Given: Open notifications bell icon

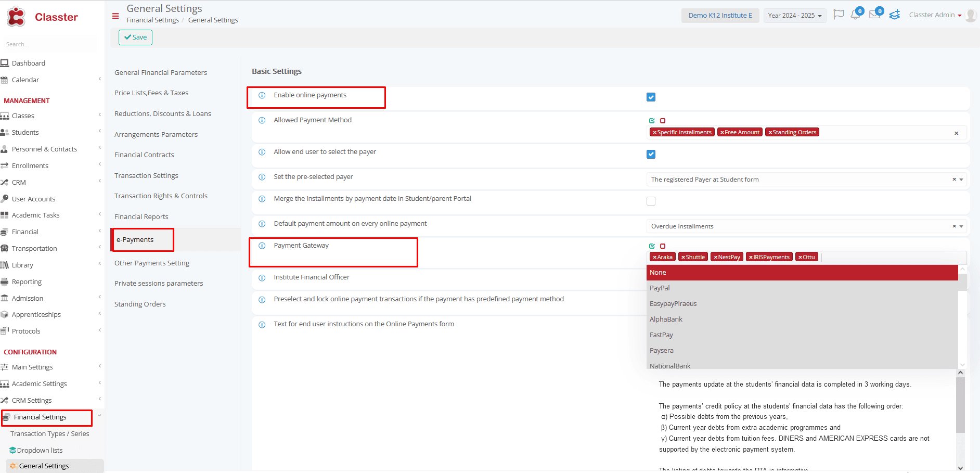Looking at the screenshot, I should point(856,14).
